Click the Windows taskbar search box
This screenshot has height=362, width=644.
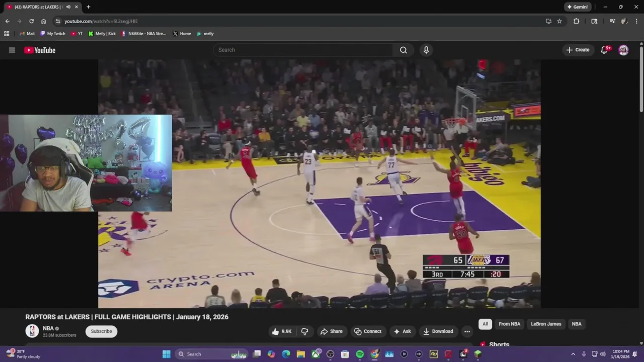pos(211,354)
